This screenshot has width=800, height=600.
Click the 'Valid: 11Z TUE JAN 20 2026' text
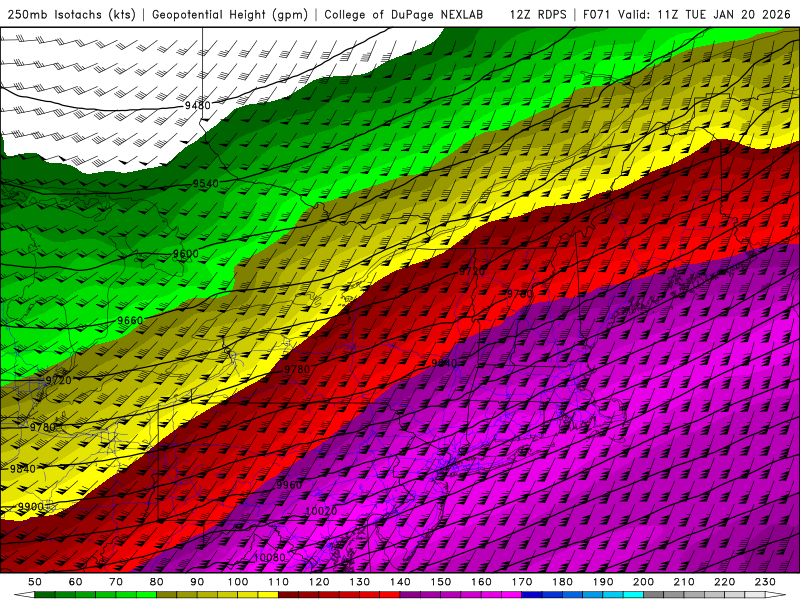(x=704, y=15)
